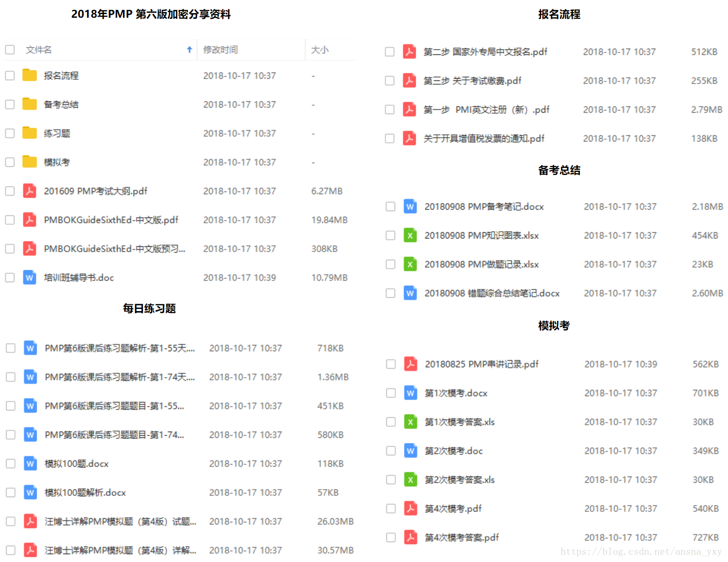Screen dimensions: 728x562
Task: Click PDF icon of 第一步 PMI英文注册 file
Action: tap(409, 110)
